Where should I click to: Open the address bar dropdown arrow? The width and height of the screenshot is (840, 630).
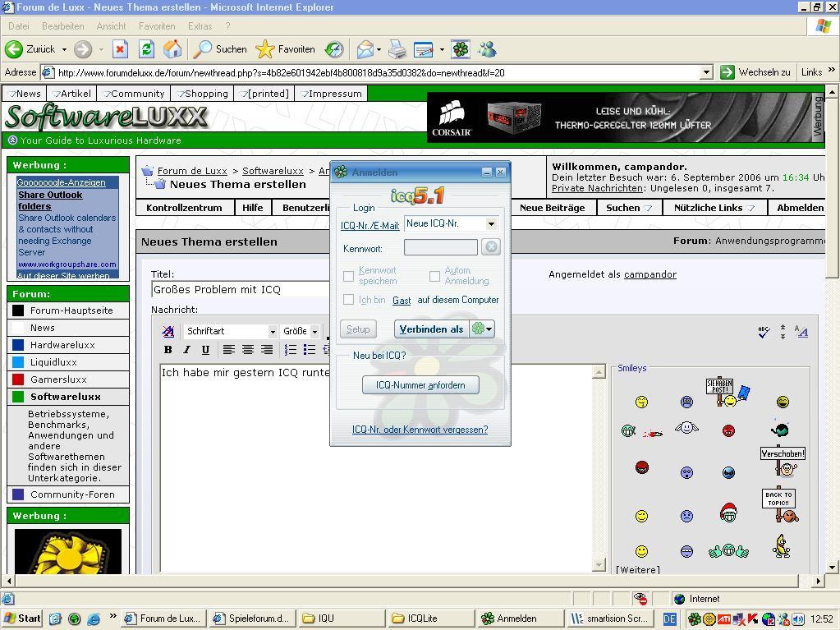click(x=707, y=72)
